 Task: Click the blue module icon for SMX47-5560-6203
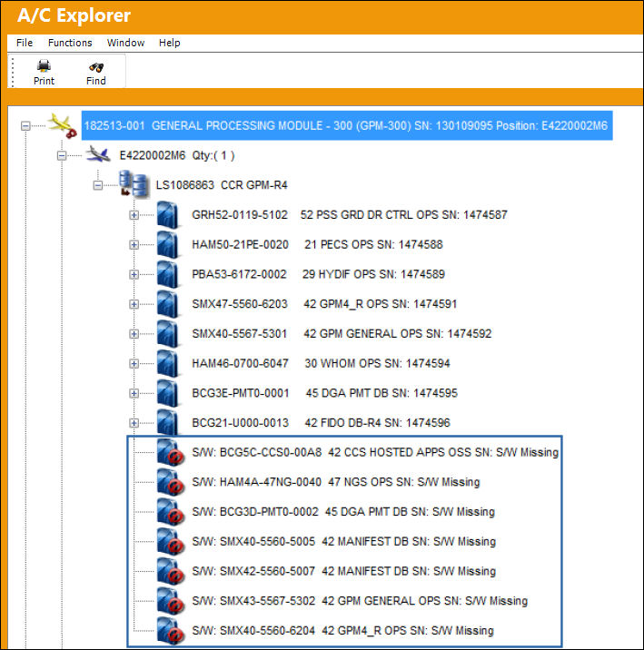click(x=169, y=304)
